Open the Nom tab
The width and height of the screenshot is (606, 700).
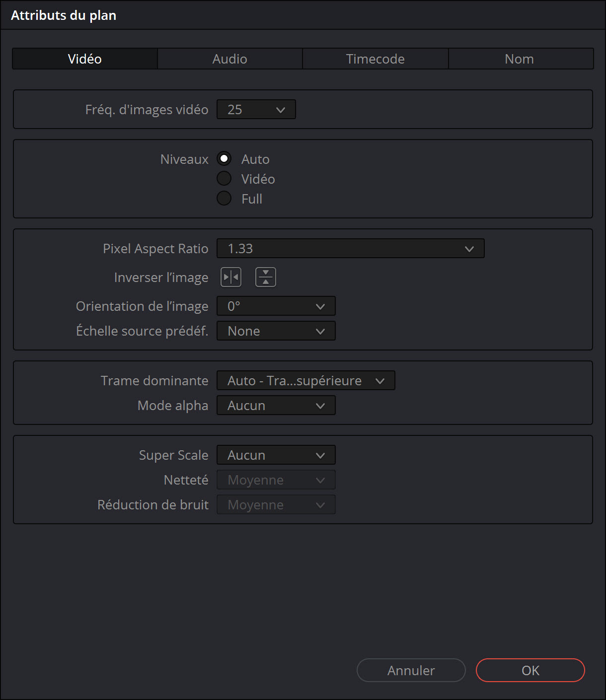[x=520, y=59]
